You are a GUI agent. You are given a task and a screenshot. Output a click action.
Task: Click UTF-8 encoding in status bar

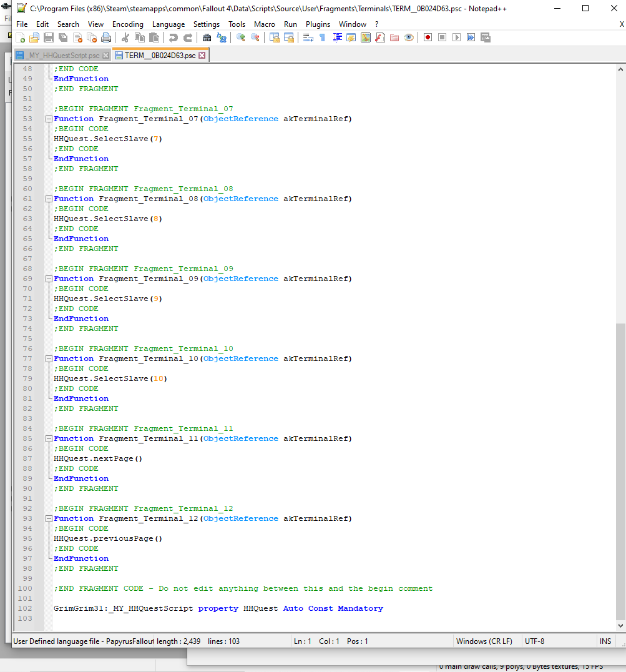click(534, 641)
